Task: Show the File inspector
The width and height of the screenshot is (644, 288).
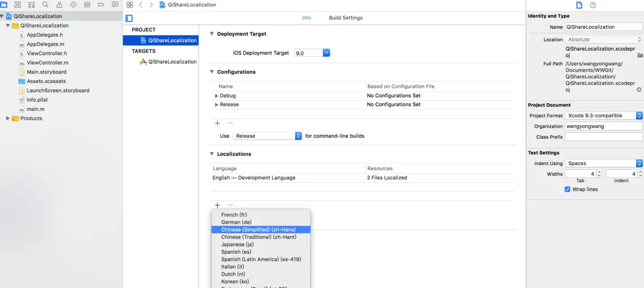Action: point(580,5)
